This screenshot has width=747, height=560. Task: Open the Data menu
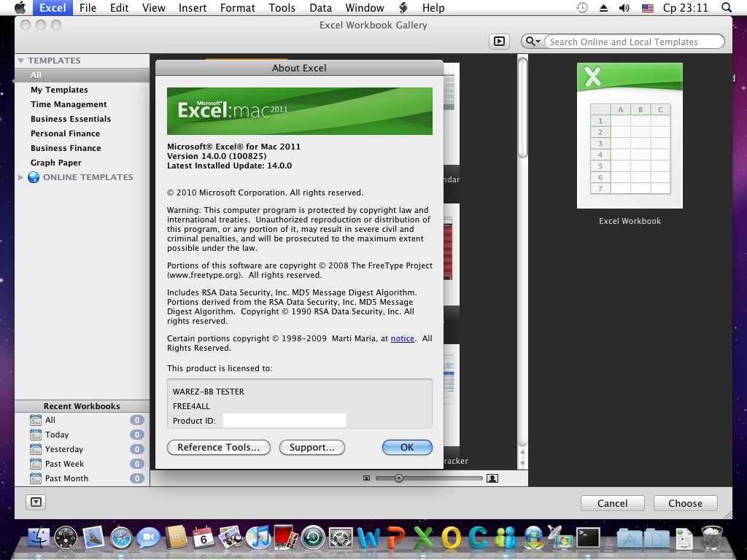pyautogui.click(x=321, y=7)
